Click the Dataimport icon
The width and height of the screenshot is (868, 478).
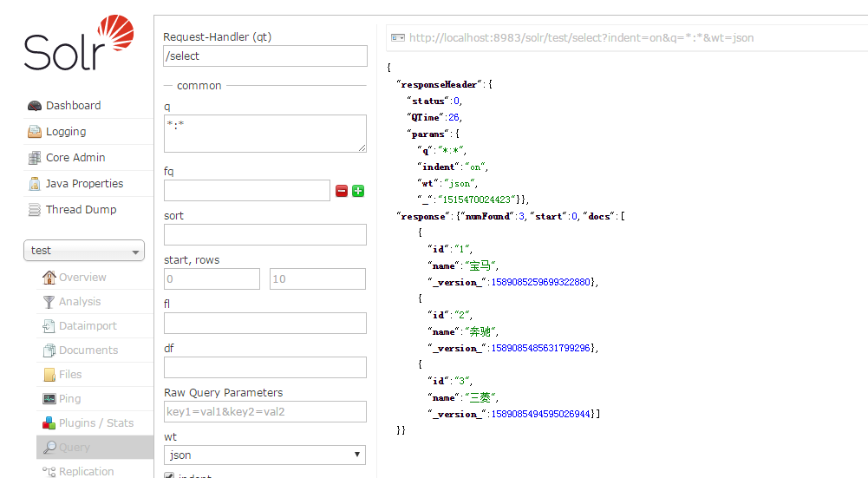tap(49, 326)
